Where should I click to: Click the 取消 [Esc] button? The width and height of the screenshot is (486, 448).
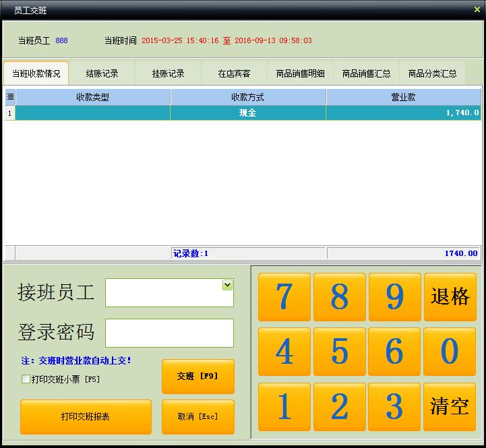point(198,416)
